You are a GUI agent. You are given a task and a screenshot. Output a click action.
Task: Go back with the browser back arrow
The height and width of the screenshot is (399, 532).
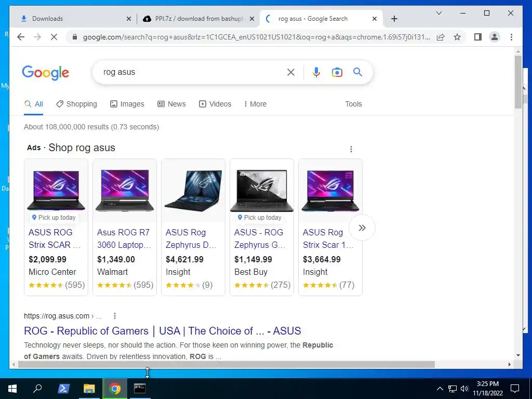pyautogui.click(x=21, y=37)
